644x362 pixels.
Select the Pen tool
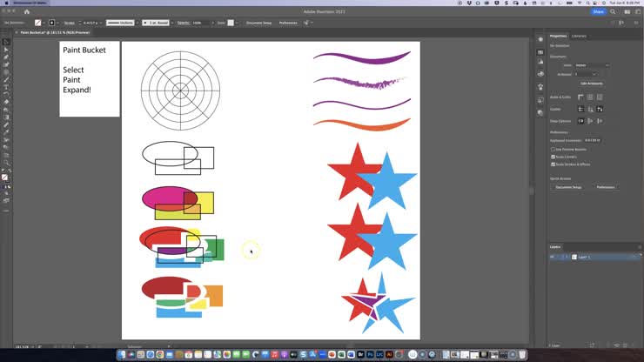pos(6,57)
